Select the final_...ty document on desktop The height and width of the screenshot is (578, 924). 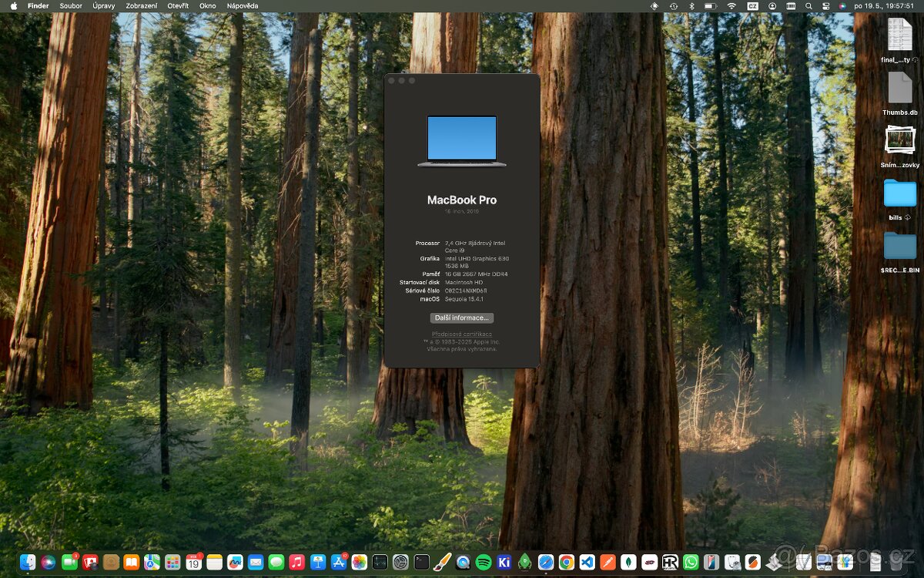click(x=900, y=41)
